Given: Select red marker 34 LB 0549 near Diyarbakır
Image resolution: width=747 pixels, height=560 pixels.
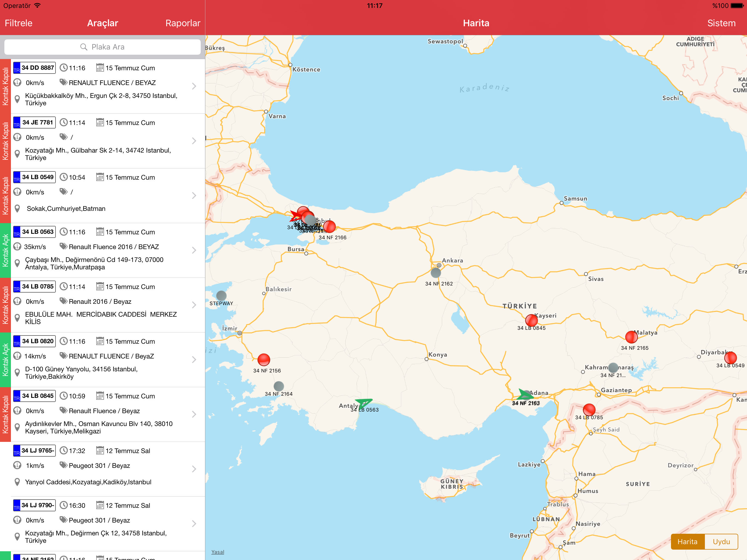Looking at the screenshot, I should tap(730, 358).
